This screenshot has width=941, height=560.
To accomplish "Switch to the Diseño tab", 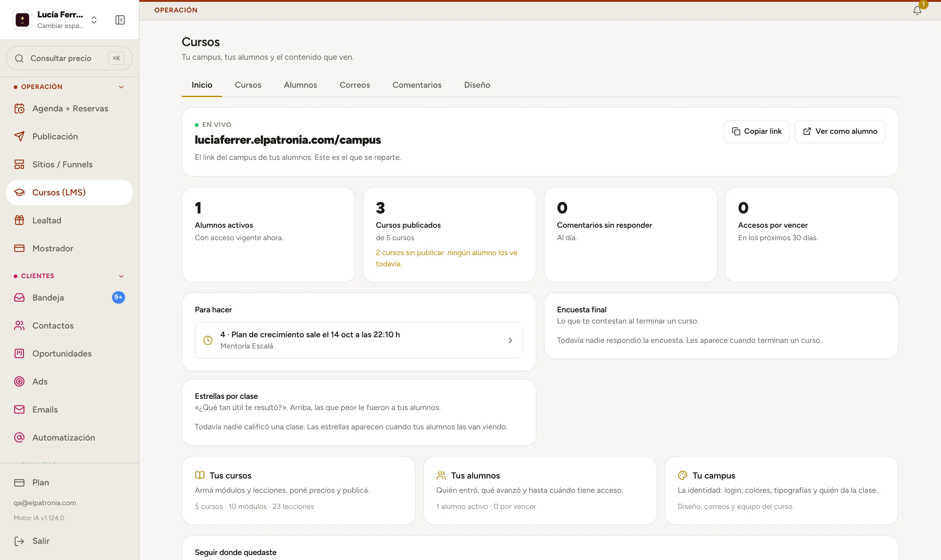I will 477,85.
